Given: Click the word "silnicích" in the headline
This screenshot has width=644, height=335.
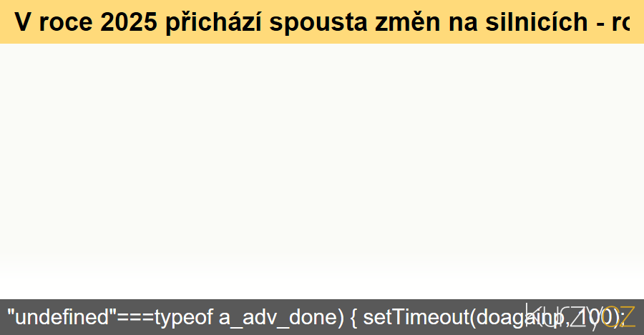Looking at the screenshot, I should pos(537,21).
